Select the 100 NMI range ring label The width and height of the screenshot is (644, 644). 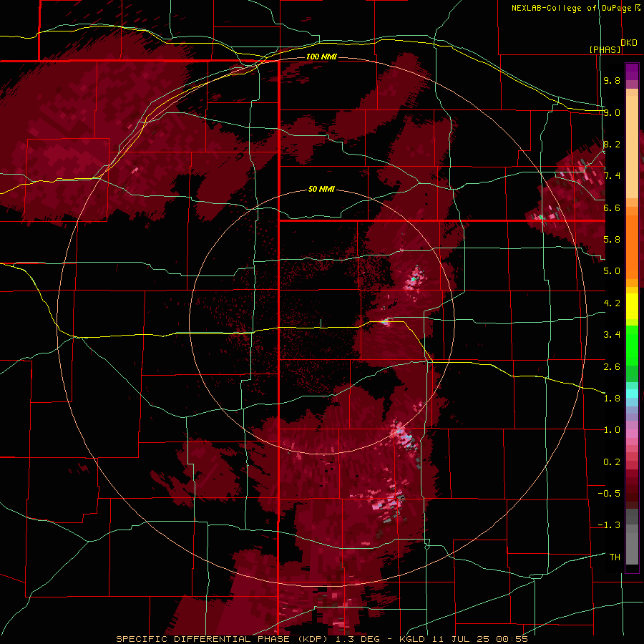tap(321, 57)
